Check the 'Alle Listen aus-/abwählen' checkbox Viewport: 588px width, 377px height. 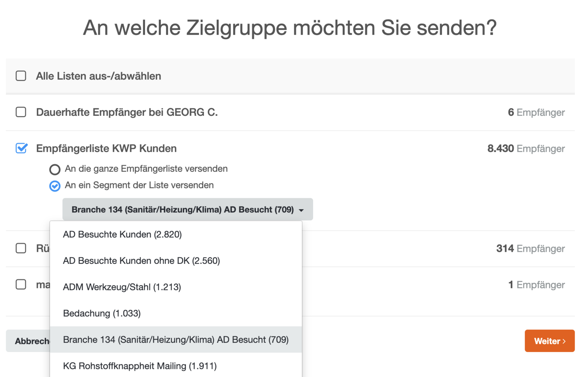(21, 76)
